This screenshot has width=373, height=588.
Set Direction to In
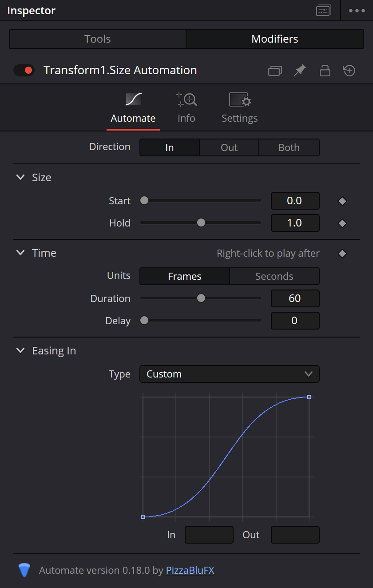coord(170,147)
